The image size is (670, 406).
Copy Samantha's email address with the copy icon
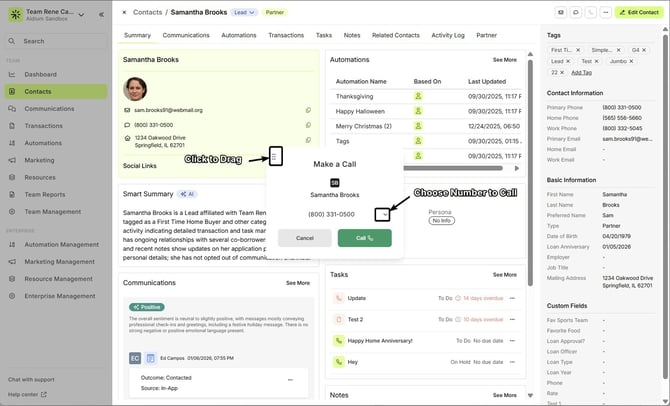pos(308,110)
